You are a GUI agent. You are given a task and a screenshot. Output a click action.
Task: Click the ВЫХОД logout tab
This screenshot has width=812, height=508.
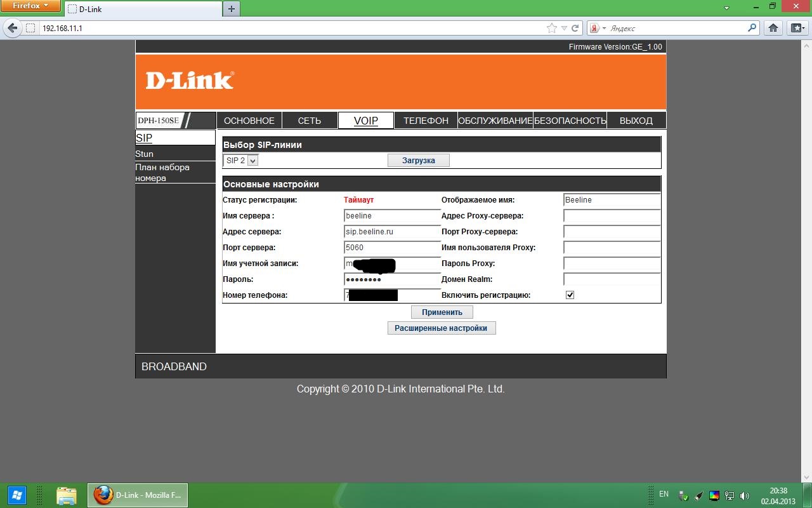coord(636,121)
